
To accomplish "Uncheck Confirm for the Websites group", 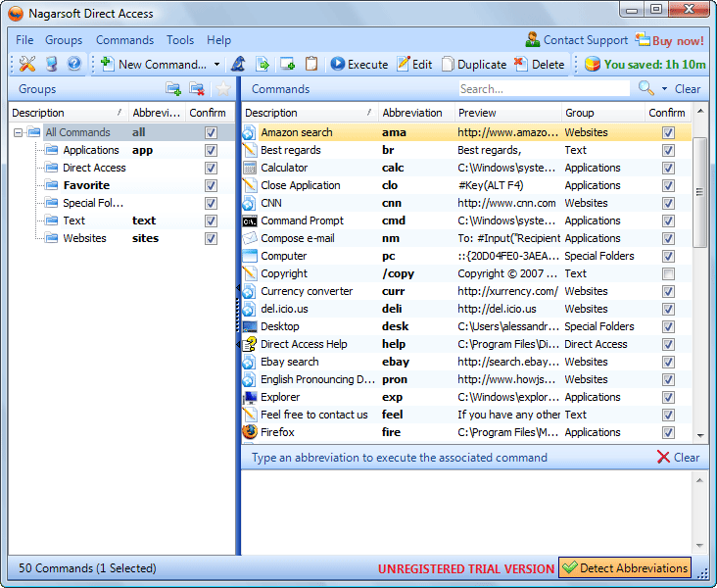I will (211, 238).
